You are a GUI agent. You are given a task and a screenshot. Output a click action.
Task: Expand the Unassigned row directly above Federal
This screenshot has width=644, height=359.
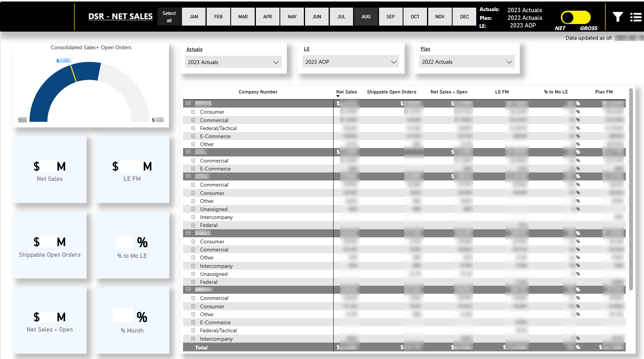[193, 274]
